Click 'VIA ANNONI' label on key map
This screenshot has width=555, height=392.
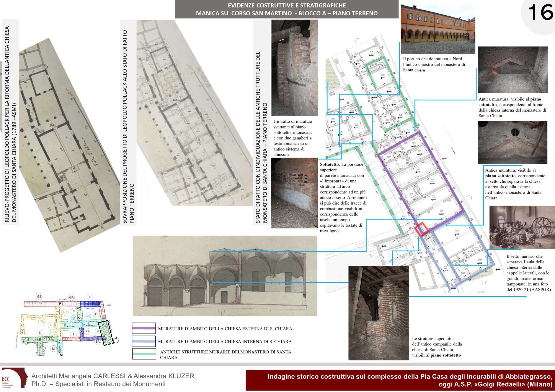pos(62,300)
